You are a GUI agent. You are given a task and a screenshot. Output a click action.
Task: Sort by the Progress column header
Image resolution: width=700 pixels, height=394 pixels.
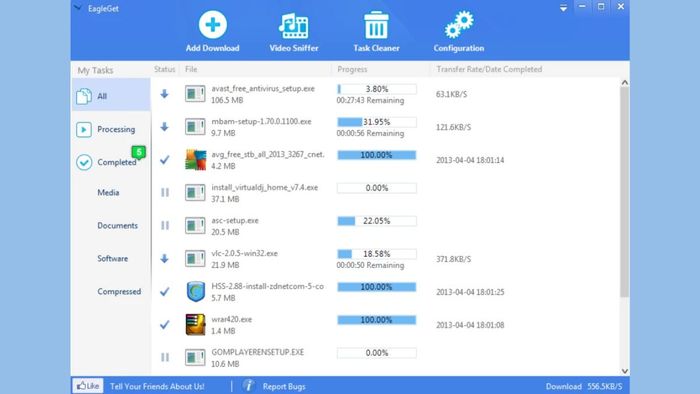352,69
